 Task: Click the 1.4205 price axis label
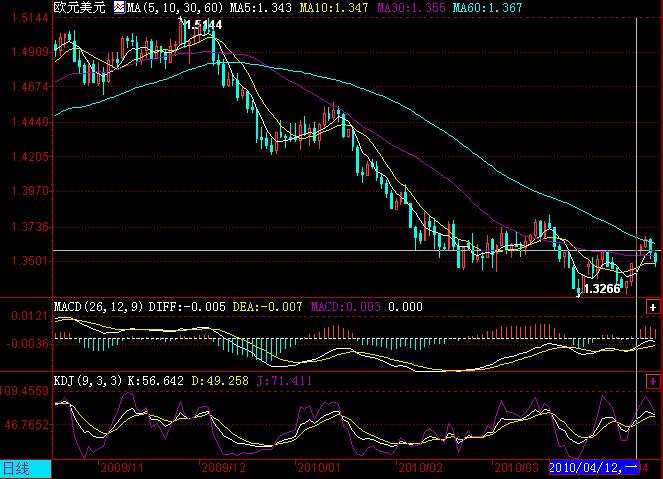(x=30, y=157)
